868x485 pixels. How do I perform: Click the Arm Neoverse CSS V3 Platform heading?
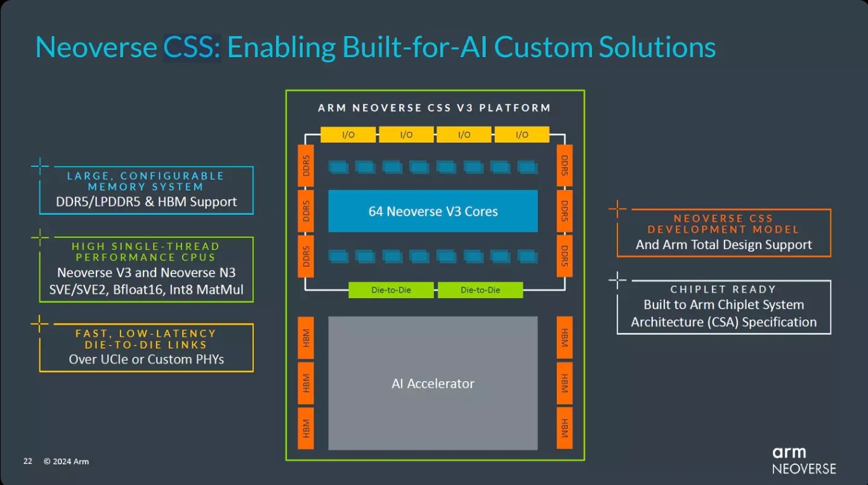(x=434, y=108)
